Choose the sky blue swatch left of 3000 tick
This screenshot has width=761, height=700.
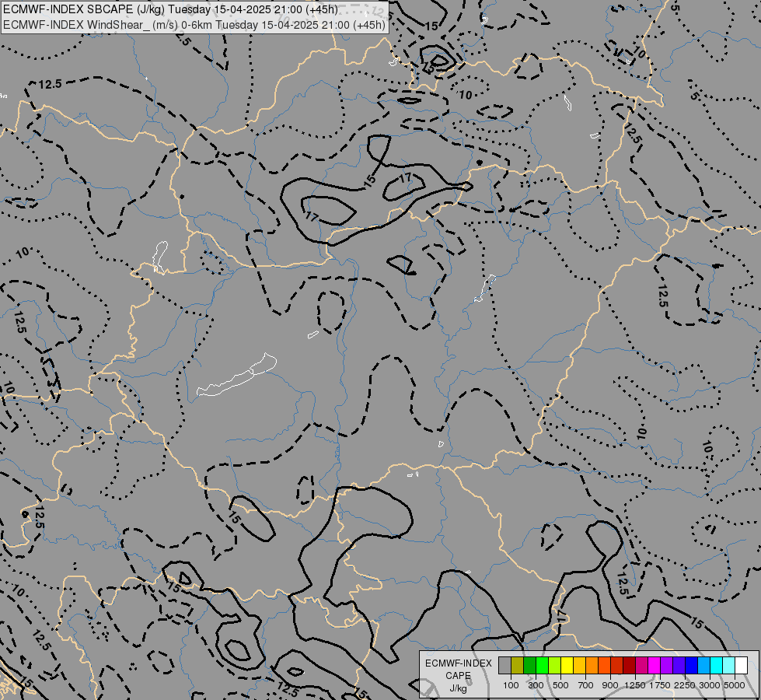[x=703, y=666]
